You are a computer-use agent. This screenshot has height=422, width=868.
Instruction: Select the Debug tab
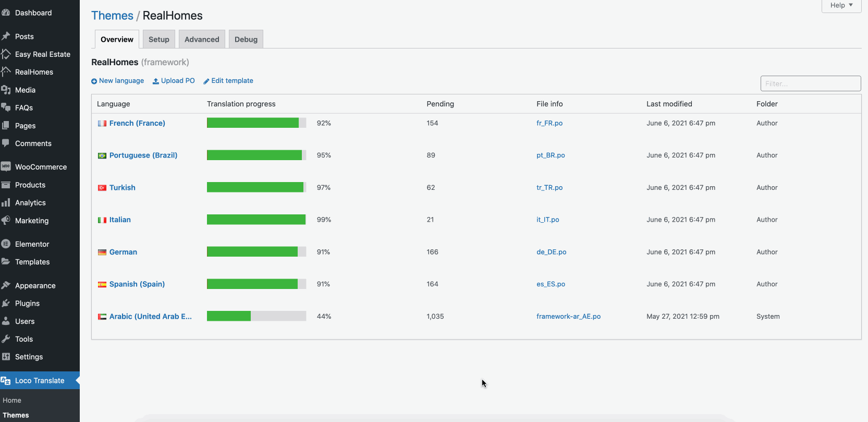pos(246,39)
